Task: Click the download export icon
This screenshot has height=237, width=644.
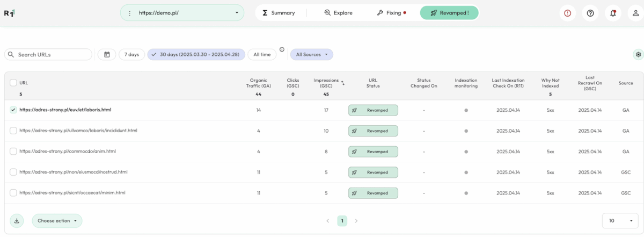Action: pos(17,220)
